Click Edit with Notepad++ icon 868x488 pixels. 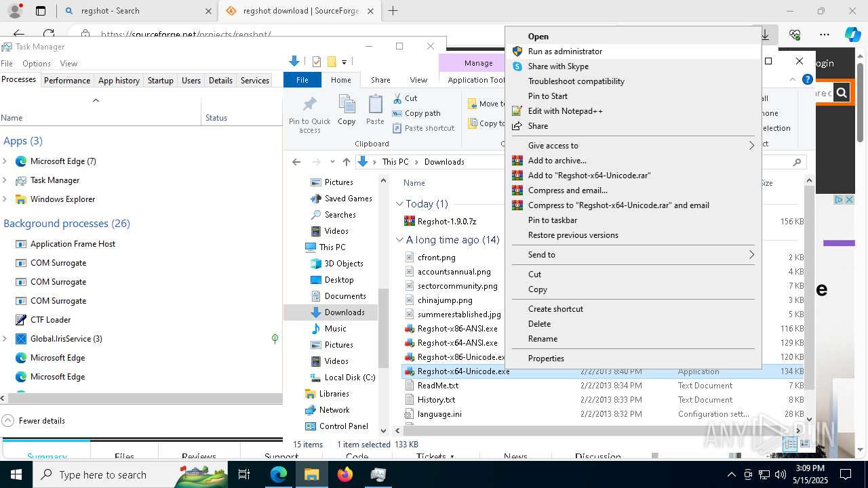pyautogui.click(x=517, y=111)
